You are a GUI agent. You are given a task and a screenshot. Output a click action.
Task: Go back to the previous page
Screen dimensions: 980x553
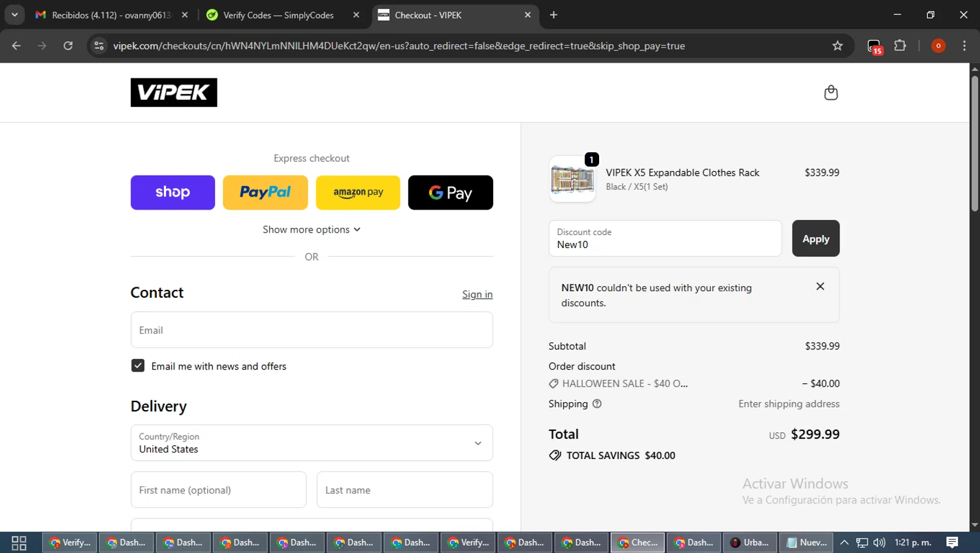tap(16, 46)
